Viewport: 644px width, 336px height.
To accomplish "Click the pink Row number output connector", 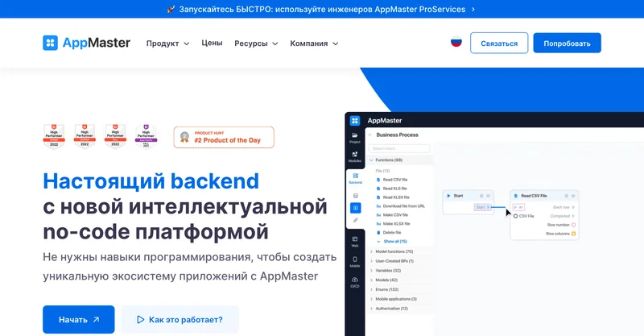I will tap(573, 225).
